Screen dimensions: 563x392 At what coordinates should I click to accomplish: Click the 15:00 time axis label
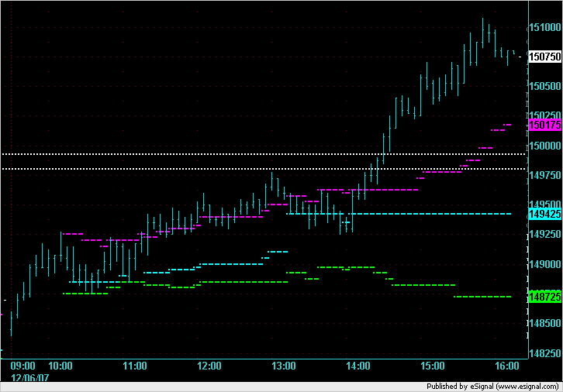(x=433, y=366)
